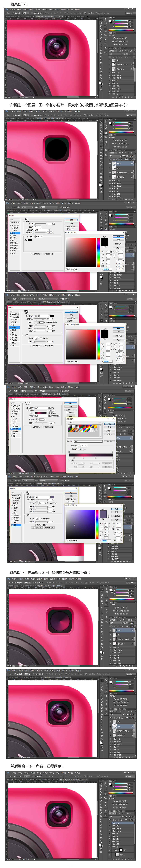Enable 只有 Web 颜色 in the Drop Shadow color picker

66,541
